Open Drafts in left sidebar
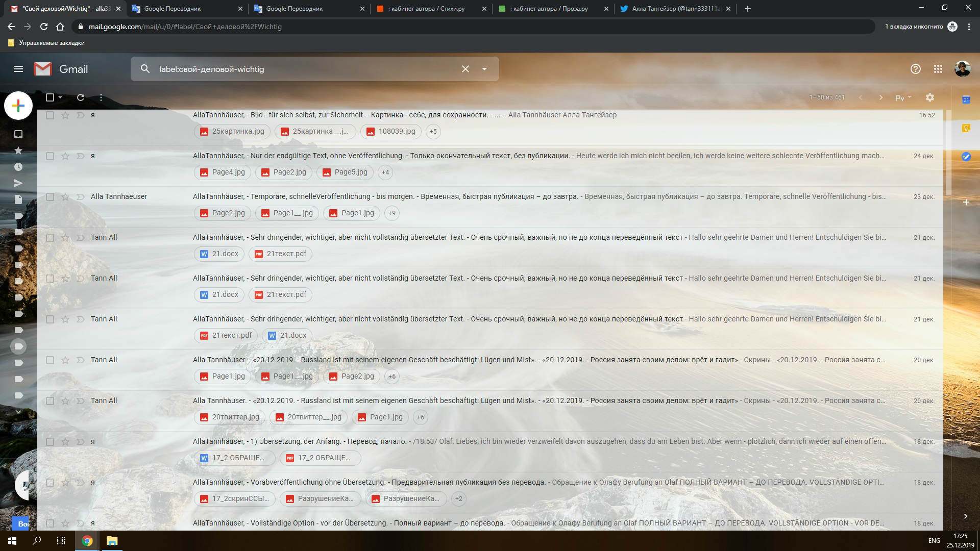Screen dimensions: 980x551 (x=18, y=199)
